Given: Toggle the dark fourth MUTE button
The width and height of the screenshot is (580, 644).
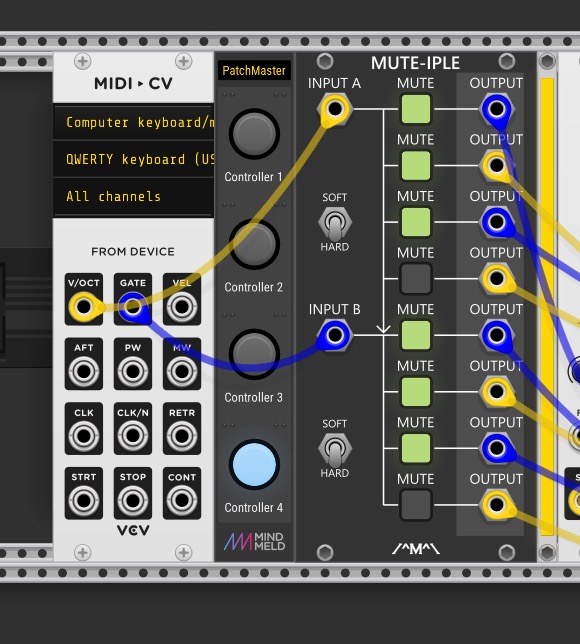Looking at the screenshot, I should point(416,278).
